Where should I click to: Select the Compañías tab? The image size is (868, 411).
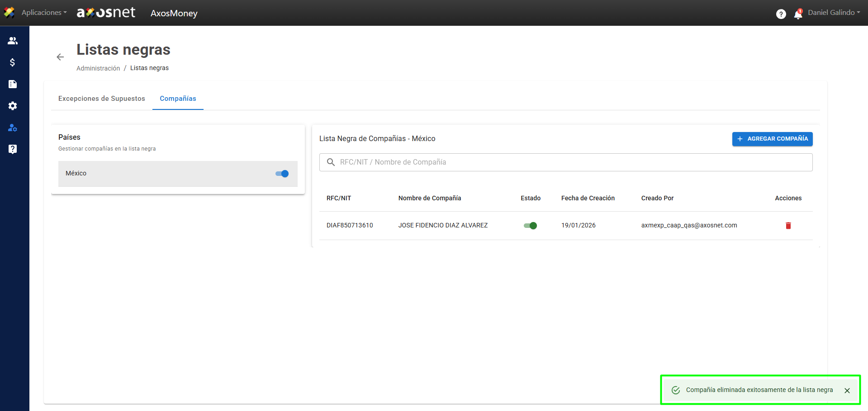[178, 99]
